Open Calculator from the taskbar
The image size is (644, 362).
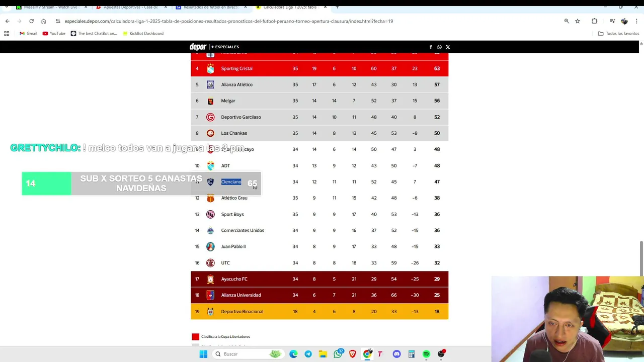[411, 354]
